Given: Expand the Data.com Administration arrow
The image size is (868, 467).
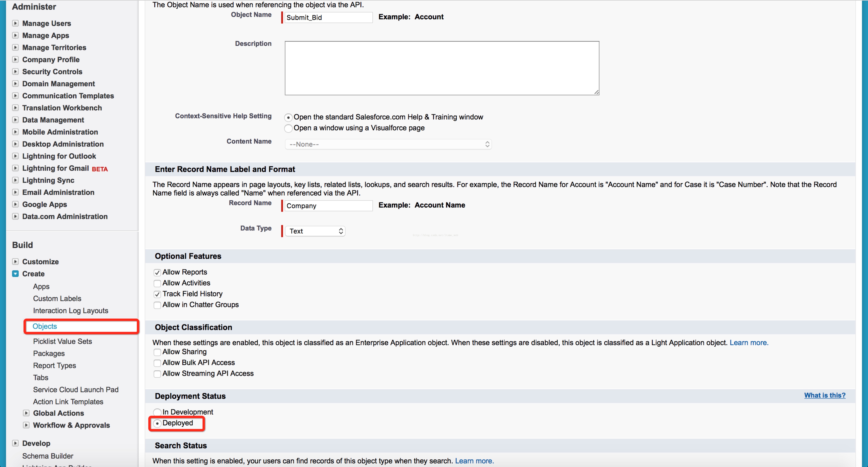Looking at the screenshot, I should click(15, 216).
